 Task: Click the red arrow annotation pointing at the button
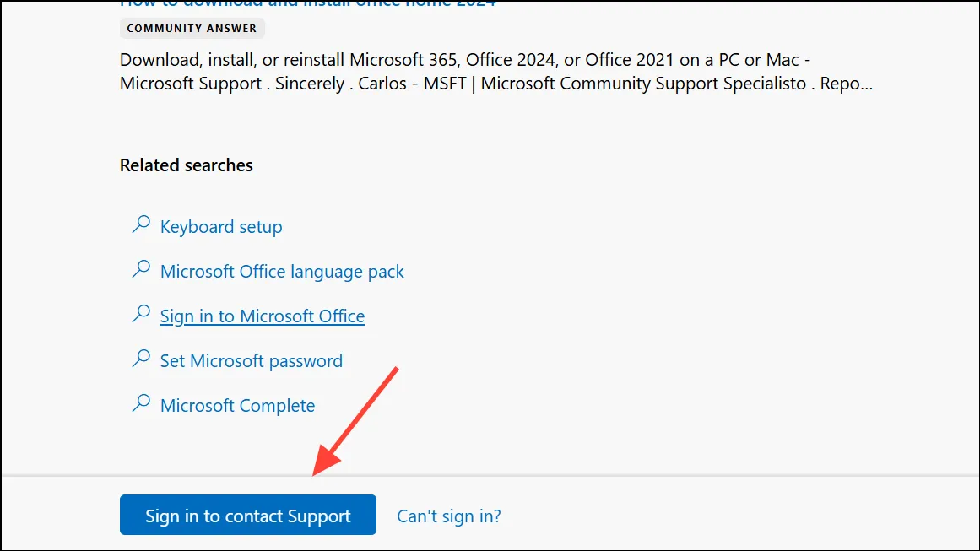click(x=355, y=422)
